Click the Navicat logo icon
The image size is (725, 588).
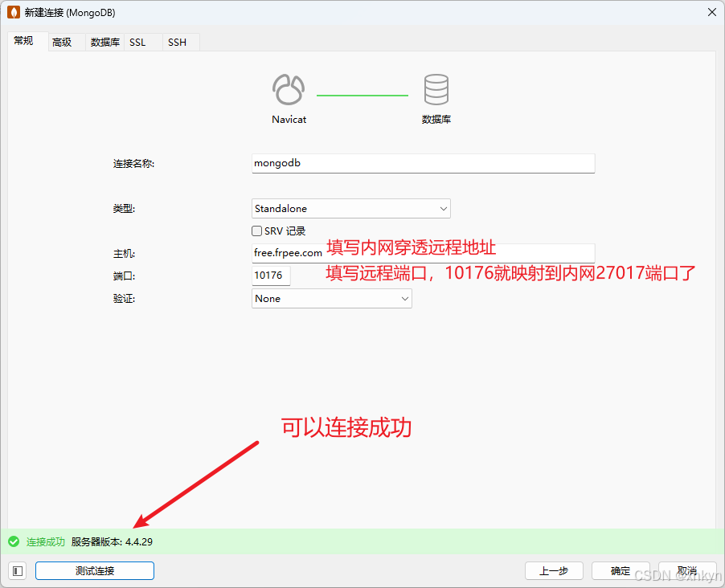289,89
